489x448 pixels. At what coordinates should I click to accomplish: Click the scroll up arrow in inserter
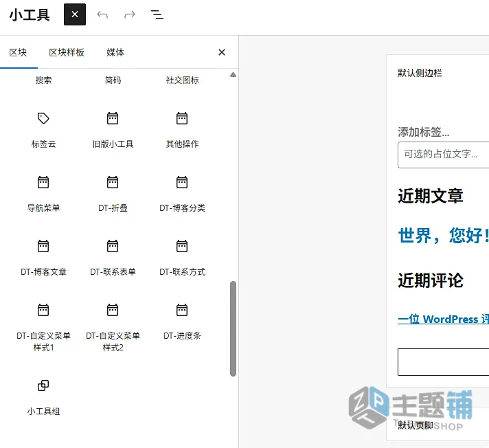tap(233, 75)
